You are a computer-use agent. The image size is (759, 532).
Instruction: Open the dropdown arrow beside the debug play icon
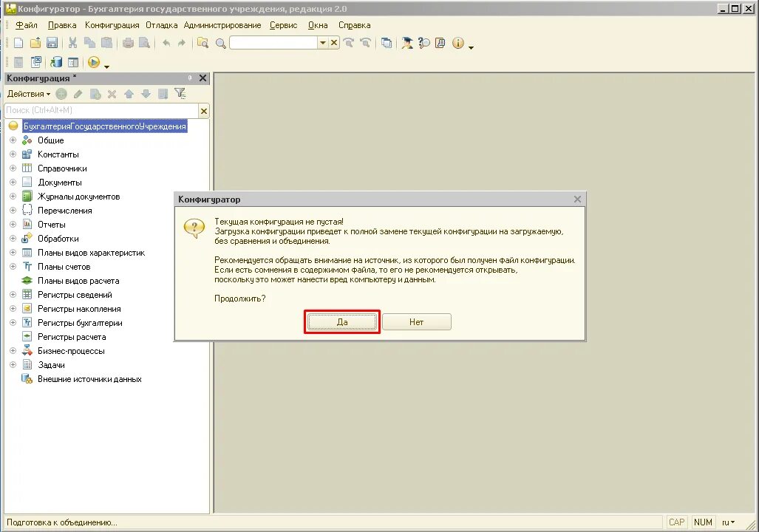click(107, 66)
